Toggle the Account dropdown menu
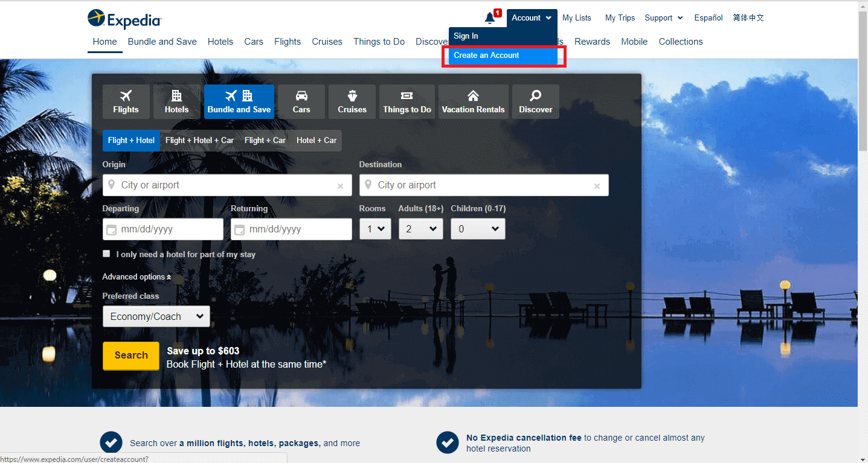 pyautogui.click(x=532, y=18)
